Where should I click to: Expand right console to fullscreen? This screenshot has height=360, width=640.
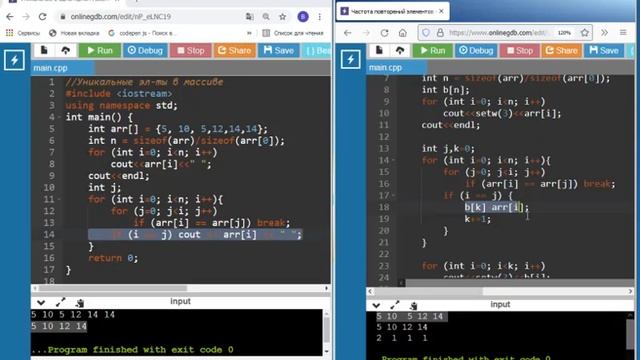pos(395,305)
